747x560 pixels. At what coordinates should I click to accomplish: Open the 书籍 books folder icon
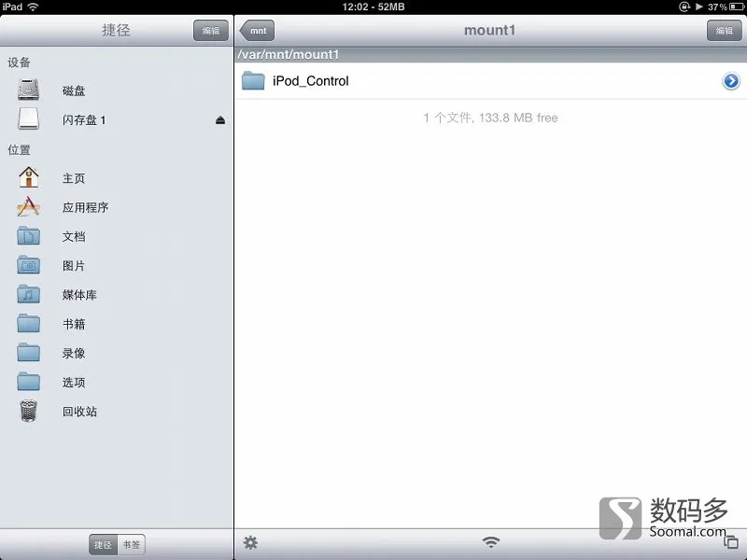29,323
